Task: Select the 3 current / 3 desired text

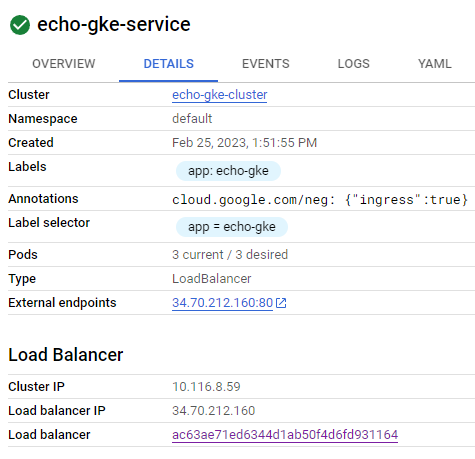Action: [x=230, y=255]
